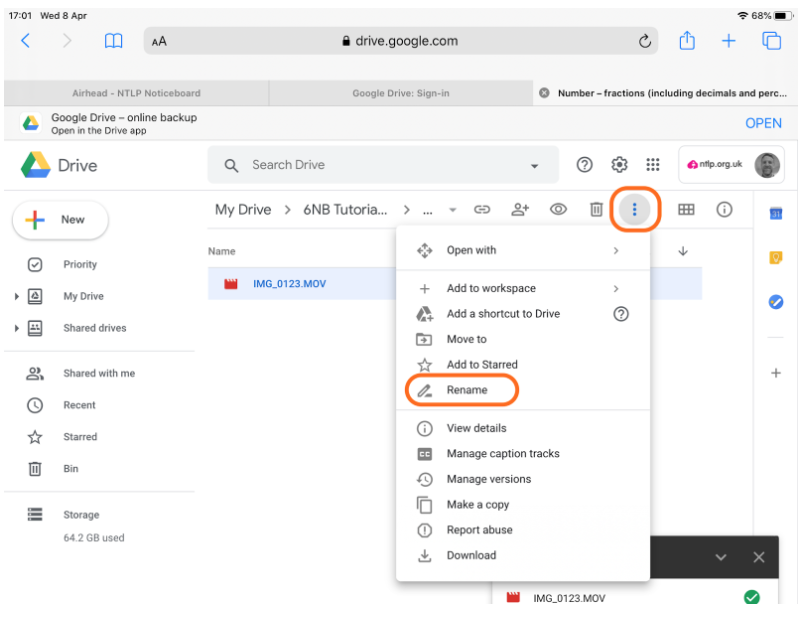Open Google apps grid launcher
Viewport: 798px width, 632px height.
[652, 165]
